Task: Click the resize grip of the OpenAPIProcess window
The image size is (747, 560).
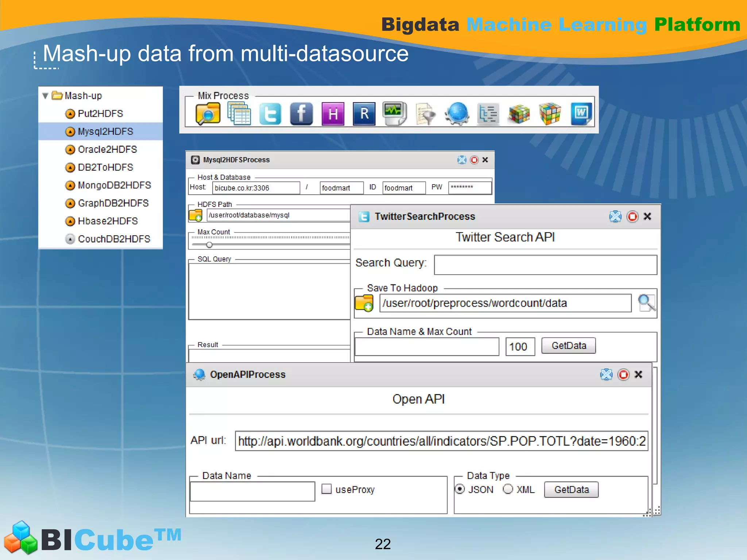Action: click(x=648, y=513)
